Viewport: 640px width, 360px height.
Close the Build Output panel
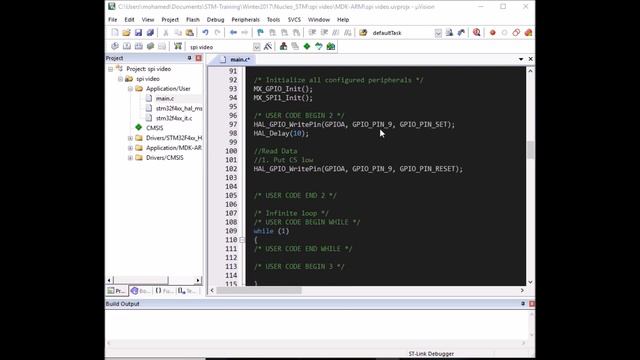tap(532, 304)
